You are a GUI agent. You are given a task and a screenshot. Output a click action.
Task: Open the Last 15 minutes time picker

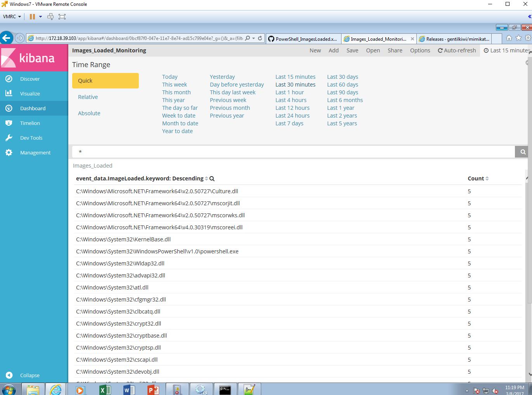tap(507, 50)
